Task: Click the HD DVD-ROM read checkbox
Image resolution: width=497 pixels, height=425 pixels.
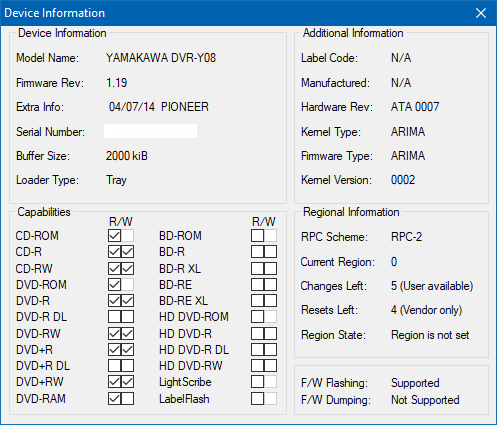Action: [257, 317]
